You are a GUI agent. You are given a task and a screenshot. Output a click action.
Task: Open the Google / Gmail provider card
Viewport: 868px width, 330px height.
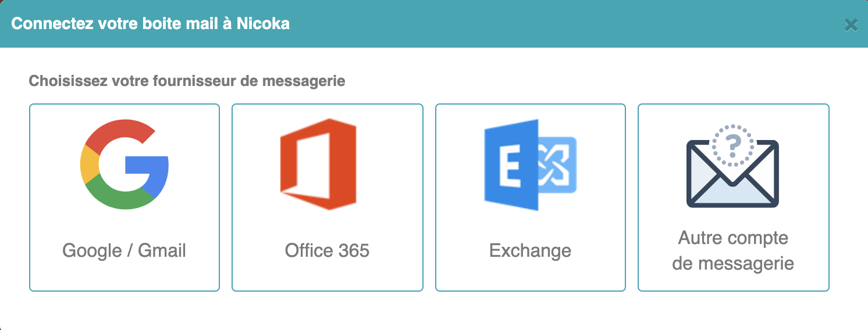[124, 198]
